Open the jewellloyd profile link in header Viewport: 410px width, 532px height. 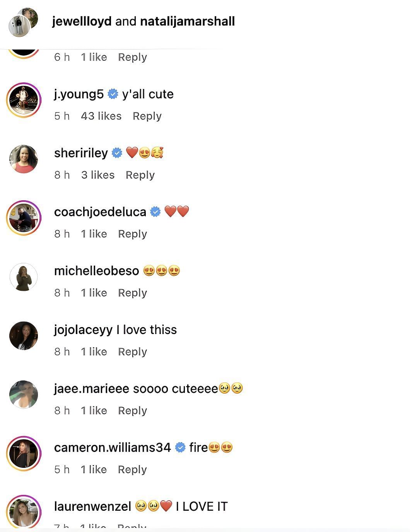click(82, 21)
